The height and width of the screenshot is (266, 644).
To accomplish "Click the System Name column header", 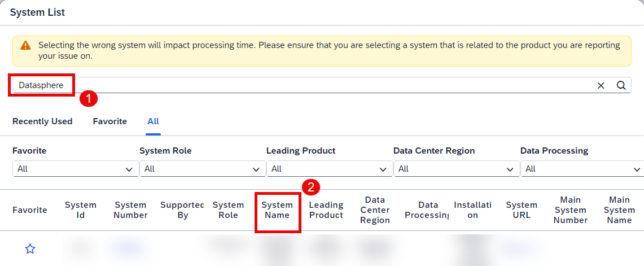I will point(277,210).
